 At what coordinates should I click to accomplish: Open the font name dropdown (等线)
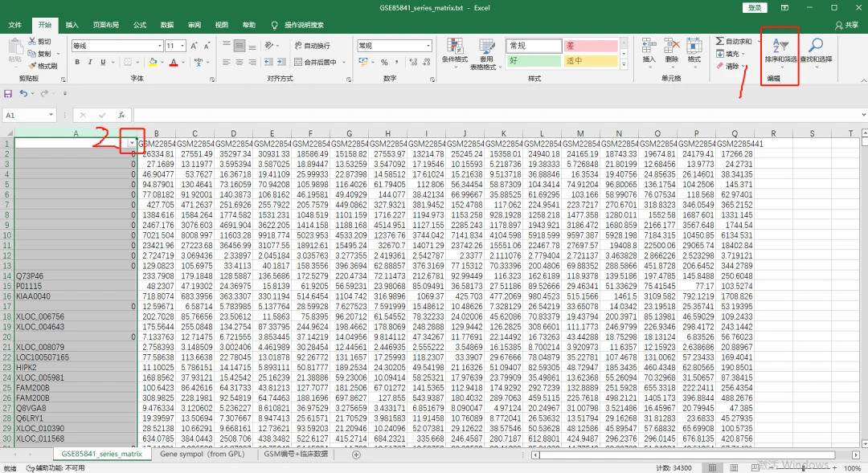coord(160,46)
